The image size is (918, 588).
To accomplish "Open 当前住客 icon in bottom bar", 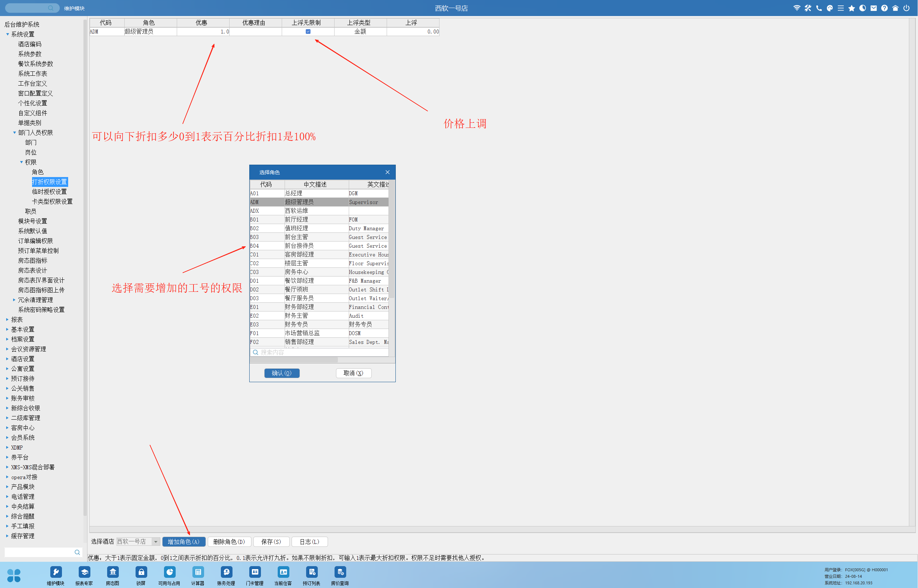I will [x=283, y=572].
